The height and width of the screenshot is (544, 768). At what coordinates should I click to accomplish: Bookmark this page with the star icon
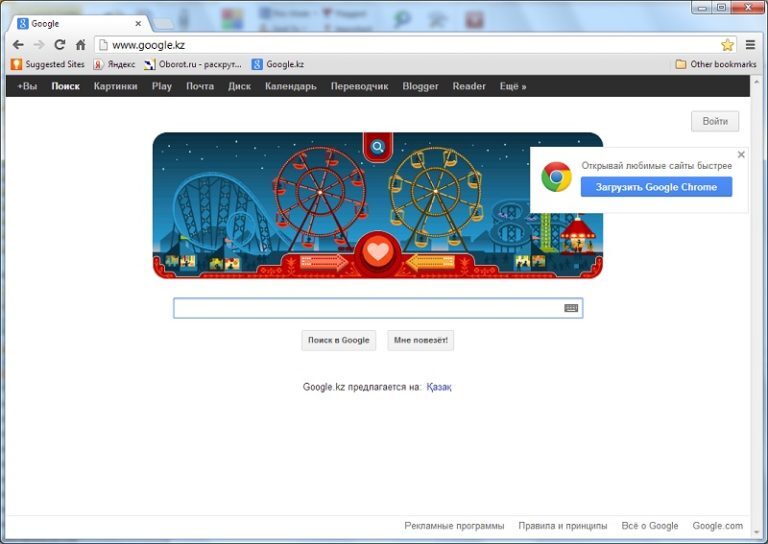(727, 45)
